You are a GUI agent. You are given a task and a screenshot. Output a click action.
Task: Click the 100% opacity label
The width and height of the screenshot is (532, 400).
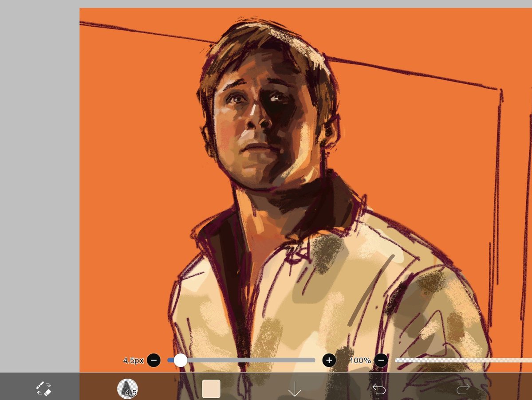click(360, 361)
